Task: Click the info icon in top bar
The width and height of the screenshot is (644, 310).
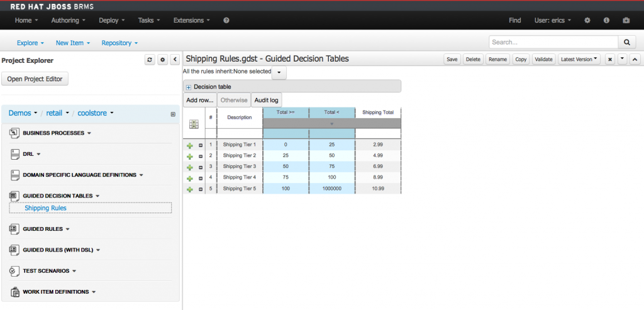Action: point(606,20)
